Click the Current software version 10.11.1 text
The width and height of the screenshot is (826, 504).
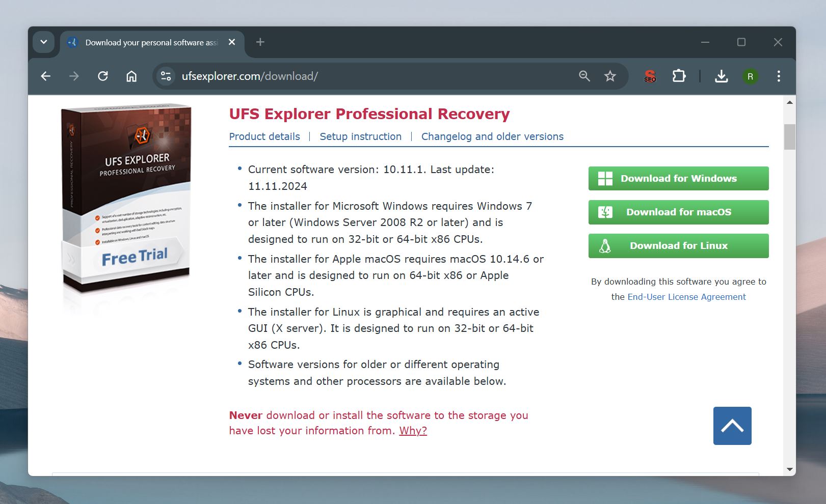pos(371,178)
